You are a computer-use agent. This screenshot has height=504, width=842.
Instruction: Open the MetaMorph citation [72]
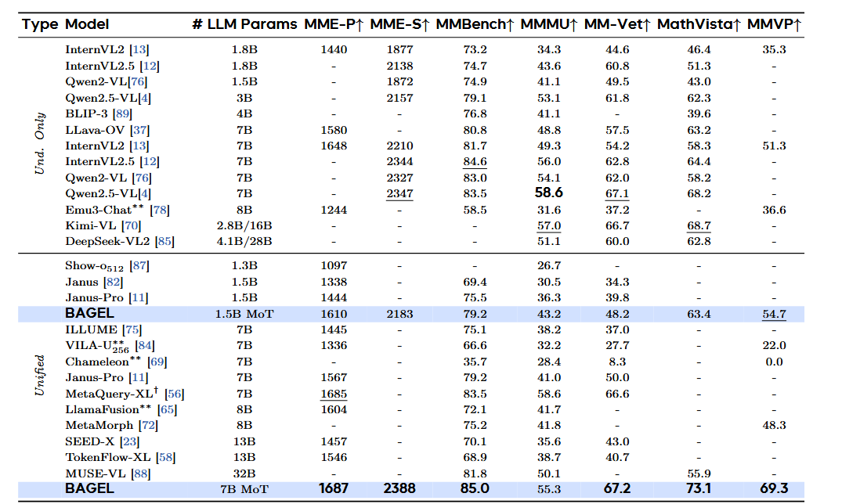(148, 426)
